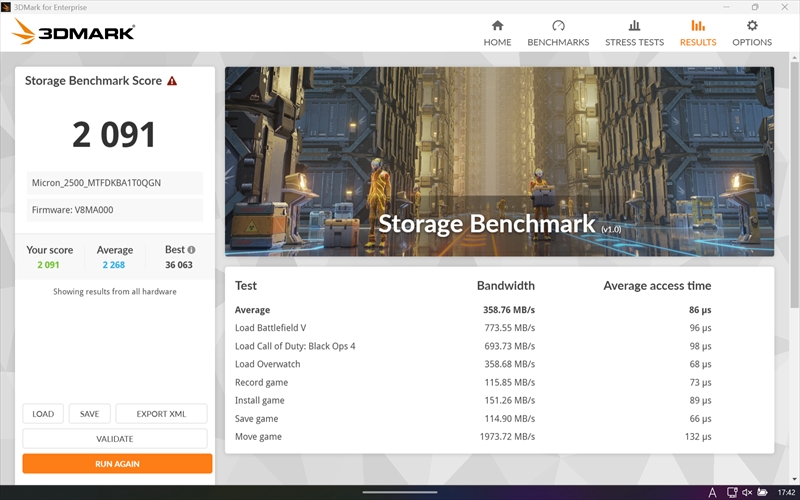Click the muted volume icon in the tray
This screenshot has height=500, width=800.
[x=747, y=492]
